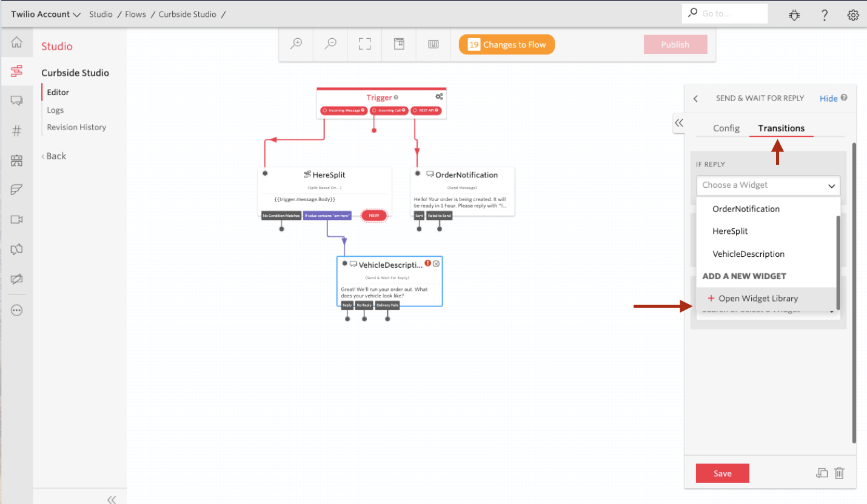Select the No Reply transition
This screenshot has height=504, width=867.
[x=364, y=305]
